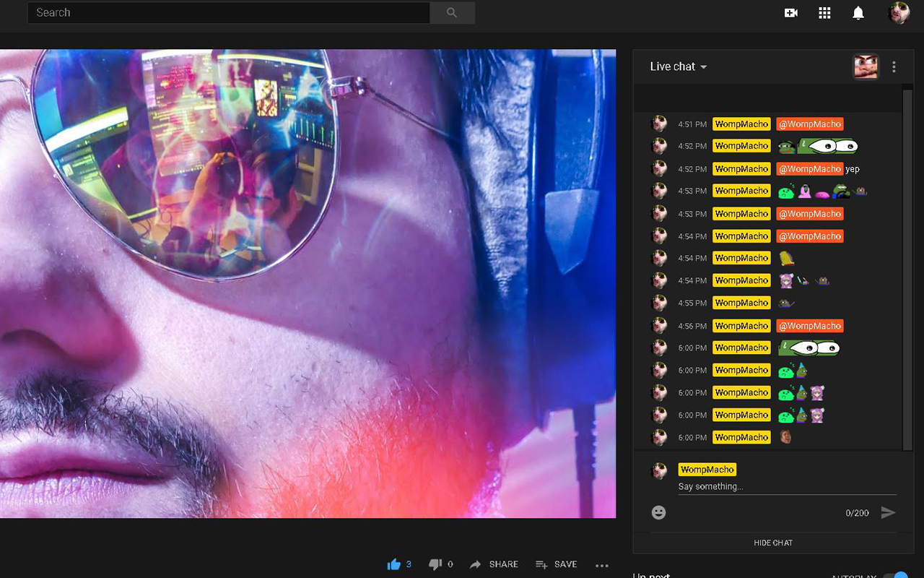Like the video with thumbs up

click(394, 564)
